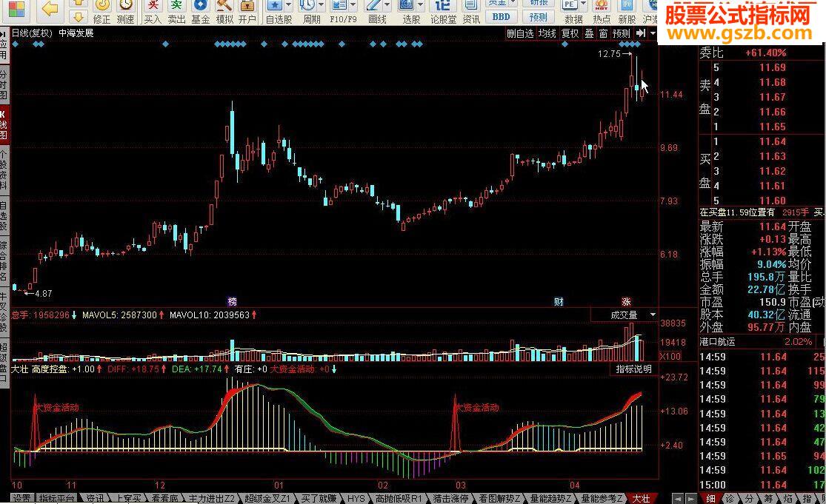Open the 论股堂 forum icon
The image size is (826, 504).
443,12
